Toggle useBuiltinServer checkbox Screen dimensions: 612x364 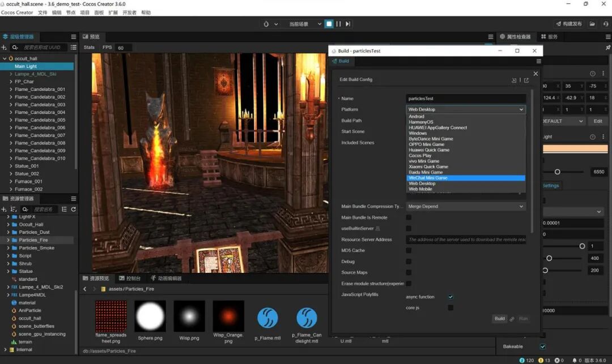(x=409, y=228)
